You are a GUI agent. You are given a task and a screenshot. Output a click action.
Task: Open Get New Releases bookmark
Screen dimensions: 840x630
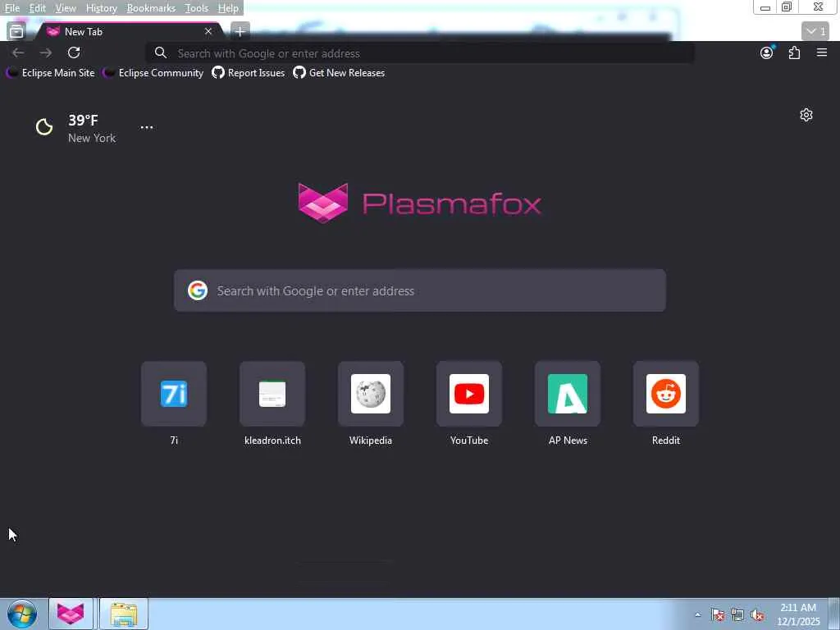[x=339, y=73]
